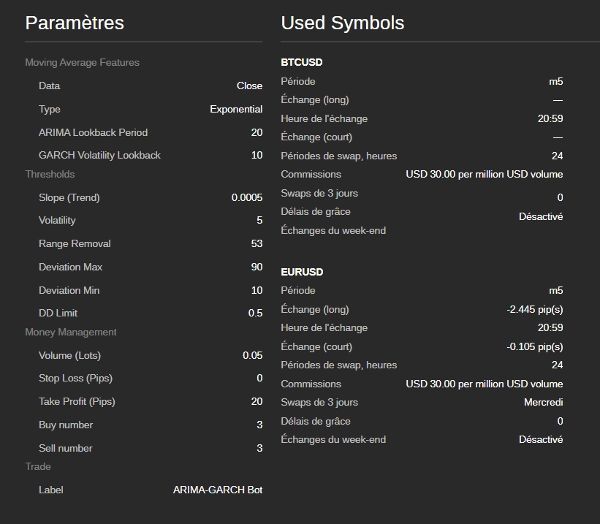The width and height of the screenshot is (600, 524).
Task: Click the Paramètres section heading
Action: [x=75, y=23]
